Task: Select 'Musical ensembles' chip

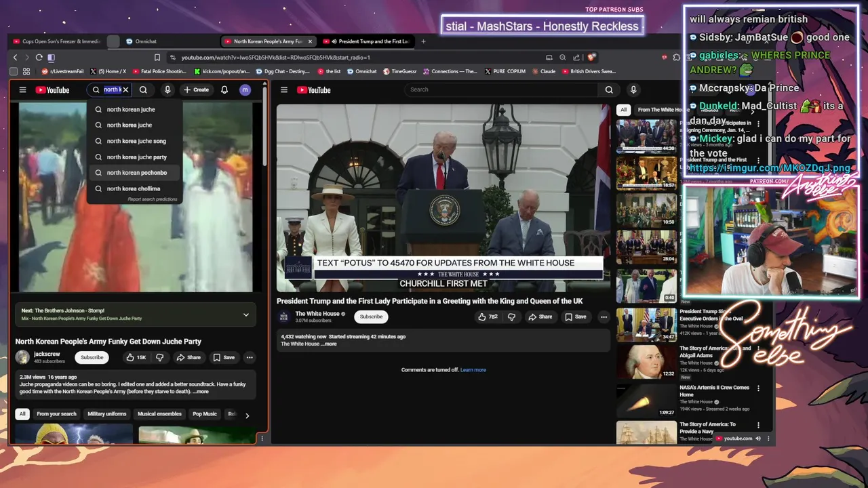Action: tap(159, 413)
